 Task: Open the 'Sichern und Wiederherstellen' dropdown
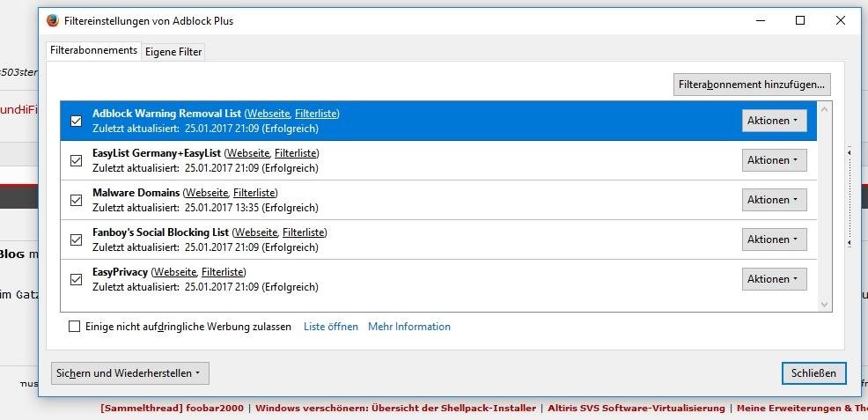tap(130, 373)
